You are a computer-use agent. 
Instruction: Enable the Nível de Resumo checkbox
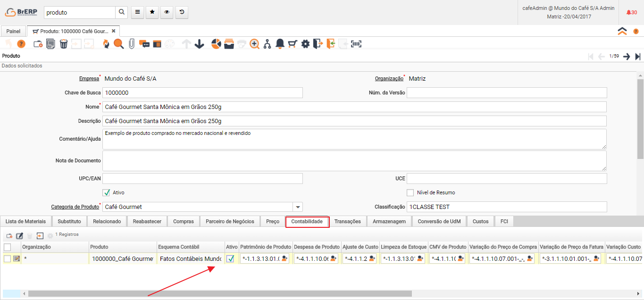[x=410, y=192]
